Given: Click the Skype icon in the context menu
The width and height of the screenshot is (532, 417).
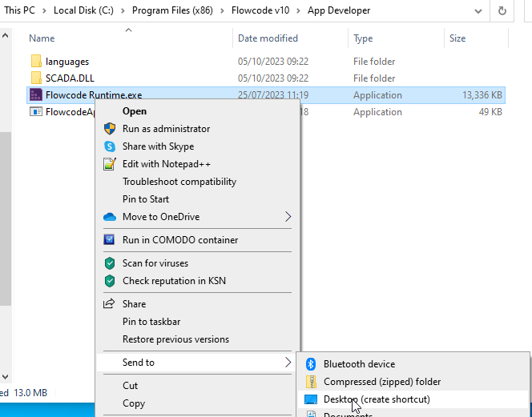Looking at the screenshot, I should point(110,146).
